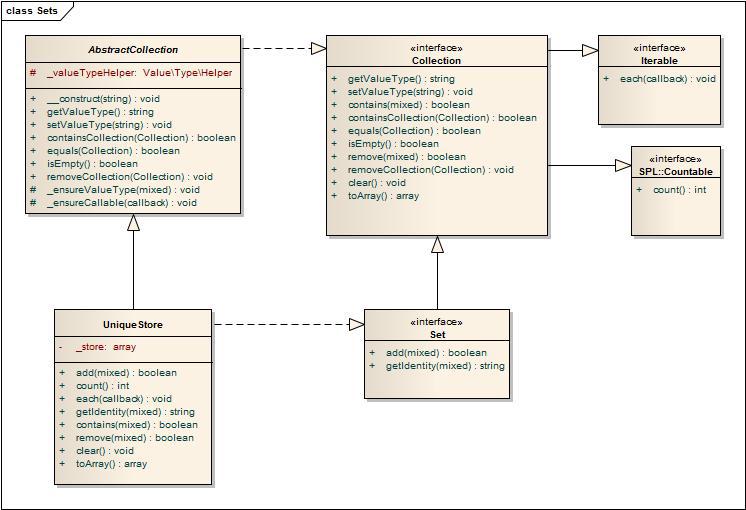Viewport: 746px width, 510px height.
Task: Select the UniqueStore class title
Action: click(133, 325)
